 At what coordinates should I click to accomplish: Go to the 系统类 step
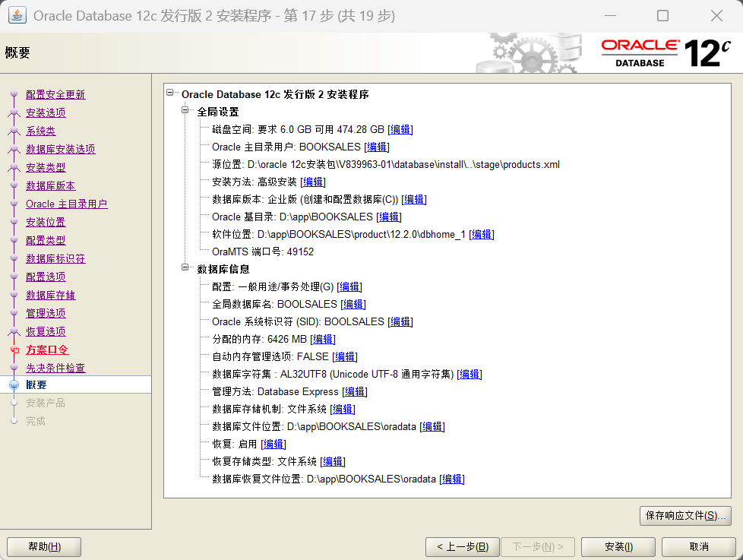pyautogui.click(x=41, y=131)
